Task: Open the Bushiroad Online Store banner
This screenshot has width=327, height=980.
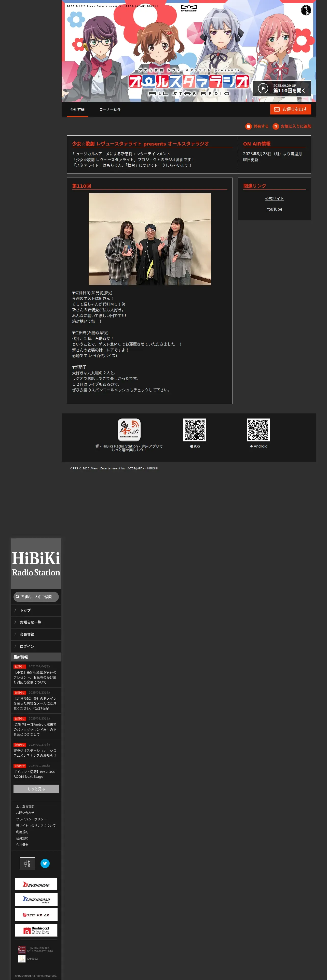Action: point(36,930)
